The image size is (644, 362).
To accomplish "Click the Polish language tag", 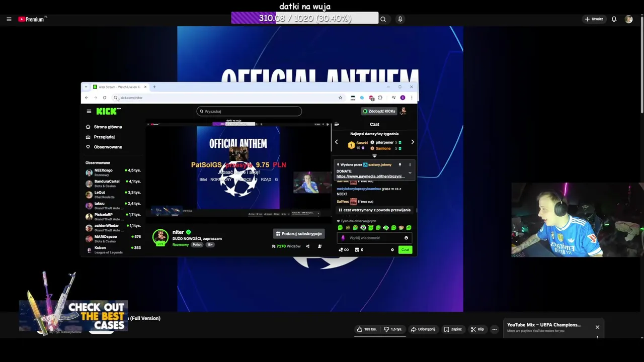I will click(197, 245).
